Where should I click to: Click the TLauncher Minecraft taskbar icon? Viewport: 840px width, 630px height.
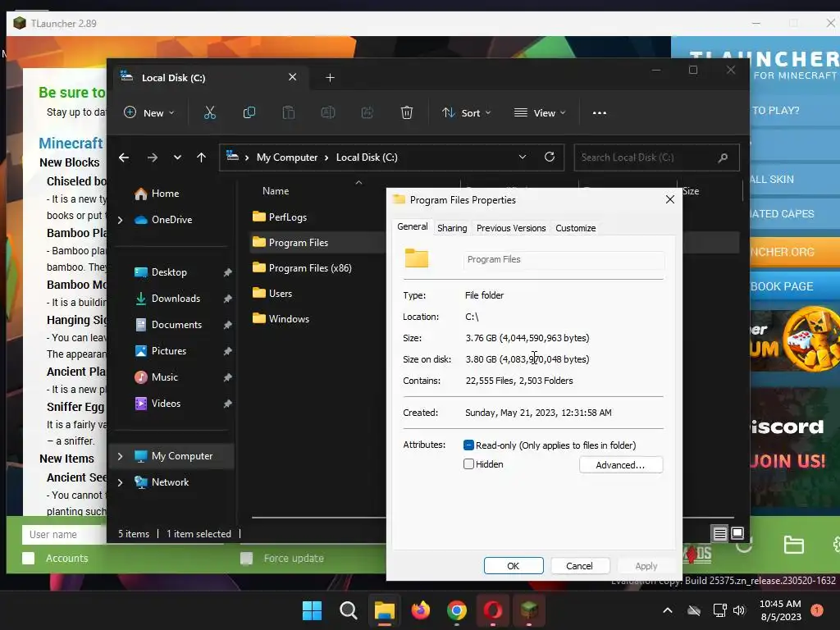click(529, 610)
